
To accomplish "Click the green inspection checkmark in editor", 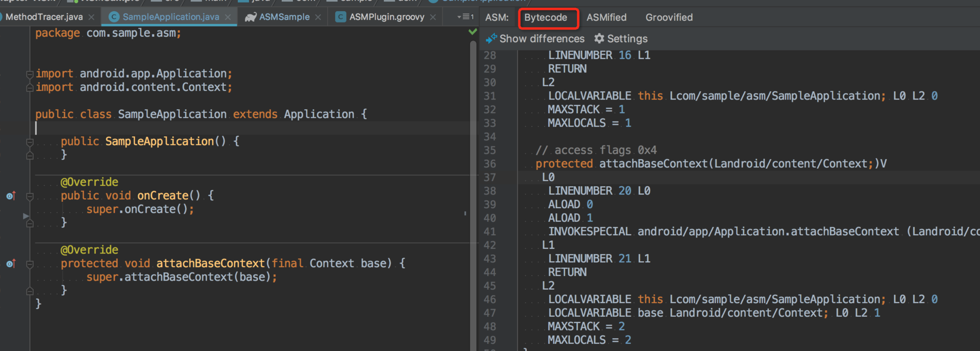I will (473, 32).
